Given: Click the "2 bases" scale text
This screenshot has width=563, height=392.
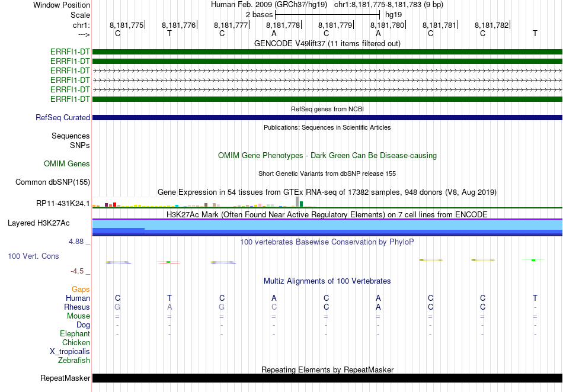Looking at the screenshot, I should [x=259, y=15].
